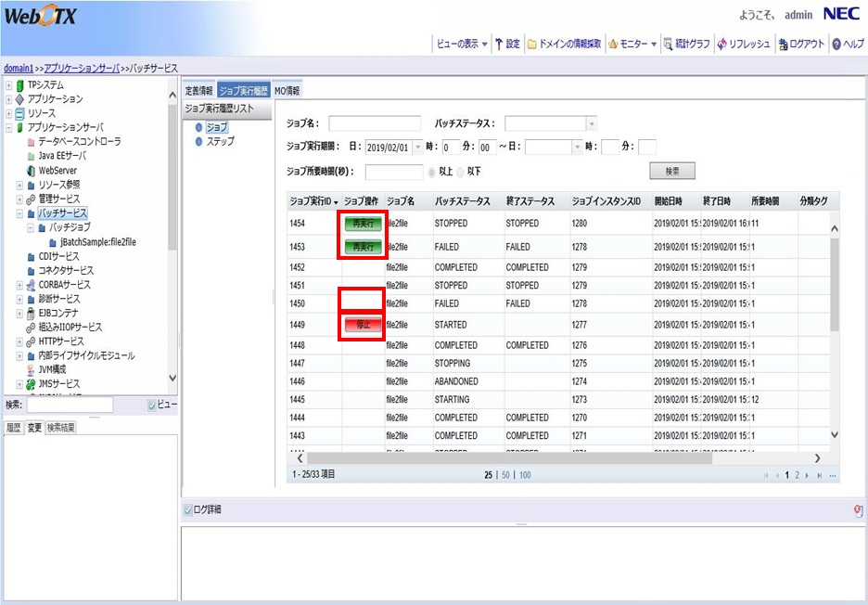This screenshot has width=868, height=605.
Task: Expand the TPシステム tree node
Action: [x=8, y=85]
